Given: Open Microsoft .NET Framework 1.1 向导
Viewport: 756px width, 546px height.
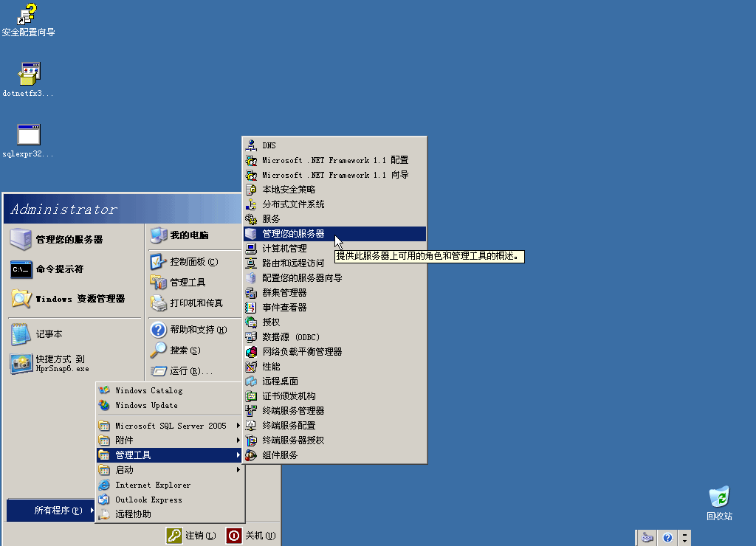Looking at the screenshot, I should click(334, 175).
